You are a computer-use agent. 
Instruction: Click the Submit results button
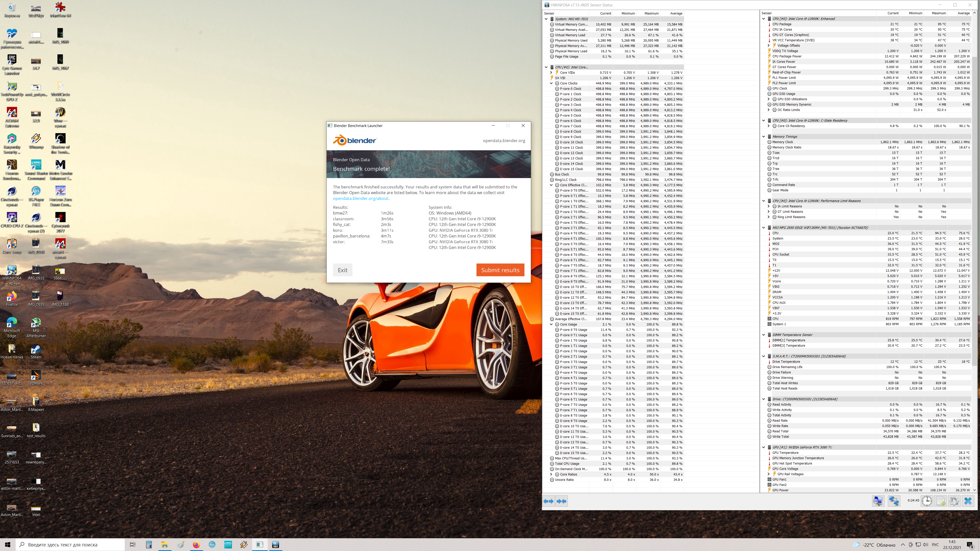click(x=500, y=270)
